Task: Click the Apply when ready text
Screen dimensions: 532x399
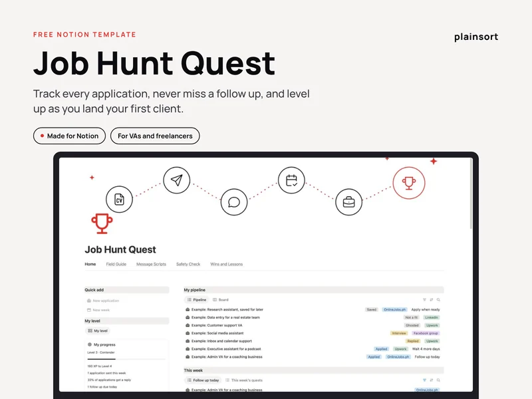Action: click(x=426, y=310)
